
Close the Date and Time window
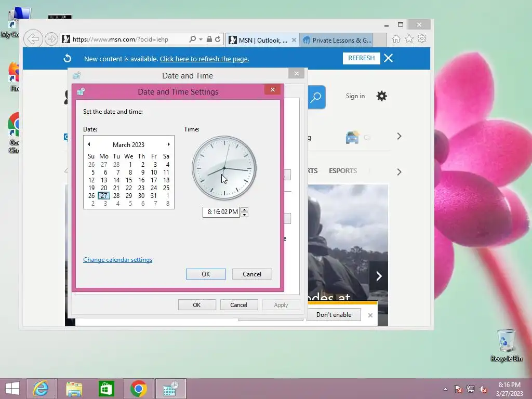(x=297, y=74)
